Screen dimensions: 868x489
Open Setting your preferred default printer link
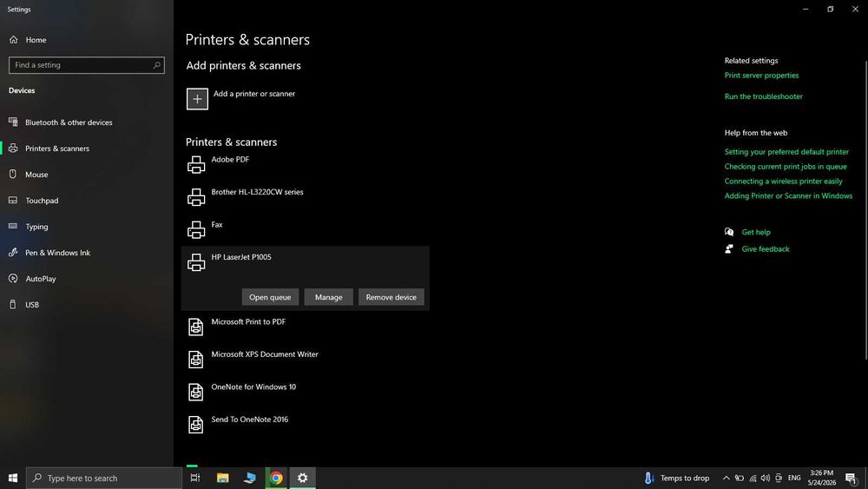click(786, 152)
